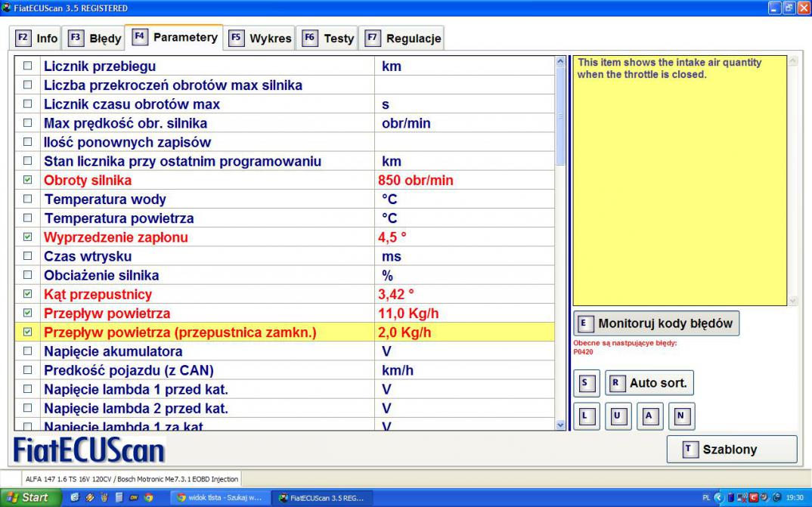Click the ALFA 147 ECU status bar text

tap(132, 479)
